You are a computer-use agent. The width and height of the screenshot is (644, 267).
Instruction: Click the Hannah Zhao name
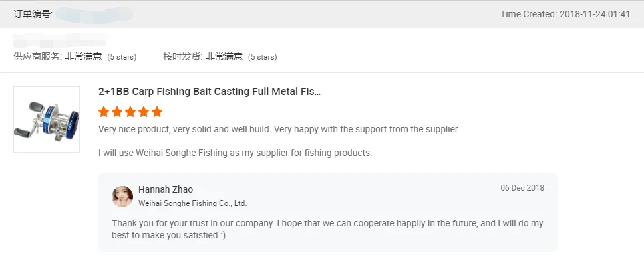166,189
